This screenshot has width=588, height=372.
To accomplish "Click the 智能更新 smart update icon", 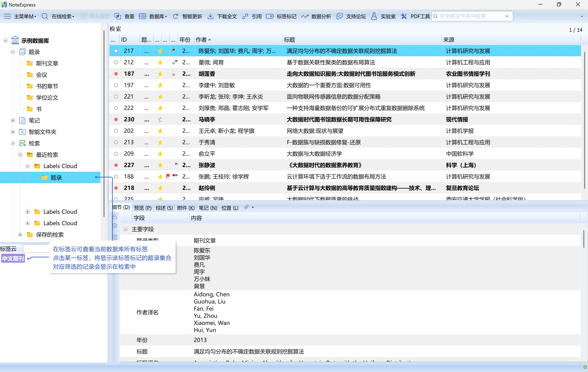I will 187,16.
